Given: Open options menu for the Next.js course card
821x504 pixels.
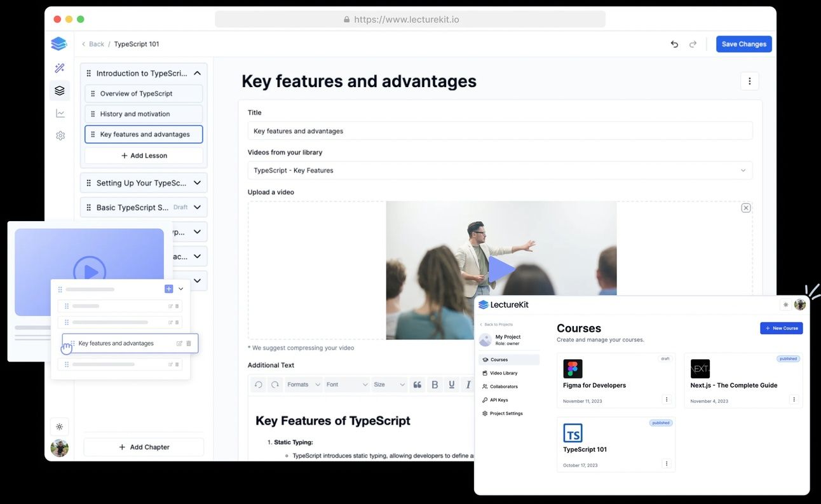Looking at the screenshot, I should point(794,400).
